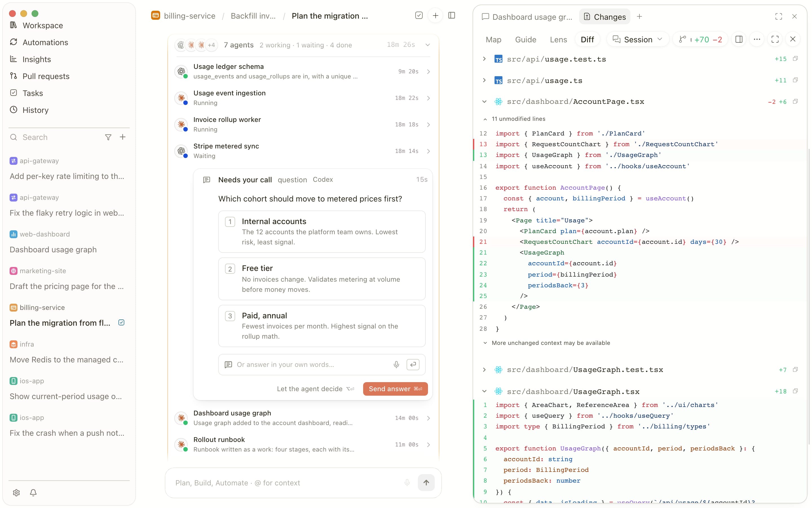Image resolution: width=812 pixels, height=508 pixels.
Task: Filter the task list with funnel icon
Action: point(108,137)
